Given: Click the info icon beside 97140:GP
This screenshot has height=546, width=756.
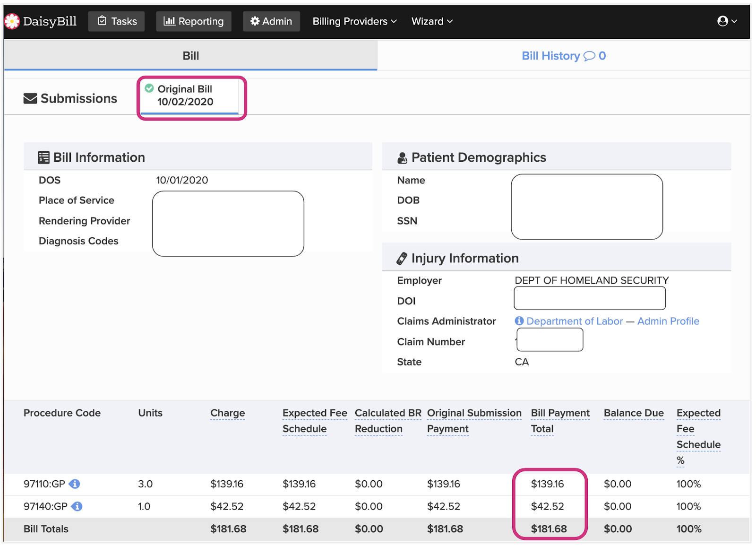Looking at the screenshot, I should point(77,506).
